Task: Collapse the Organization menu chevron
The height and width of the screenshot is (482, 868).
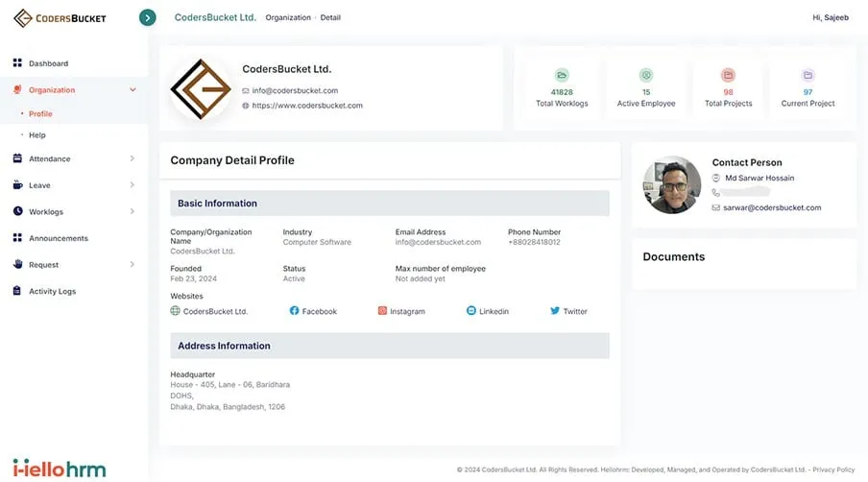Action: [133, 90]
